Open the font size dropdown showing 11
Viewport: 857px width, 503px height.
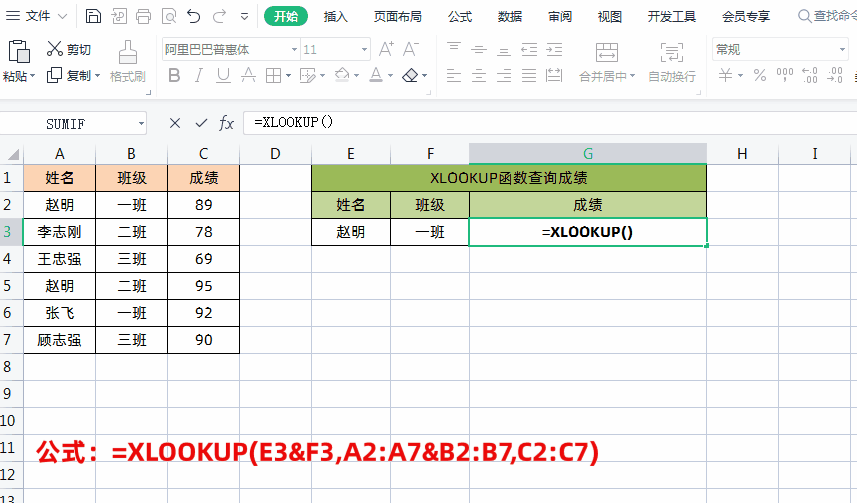coord(365,50)
